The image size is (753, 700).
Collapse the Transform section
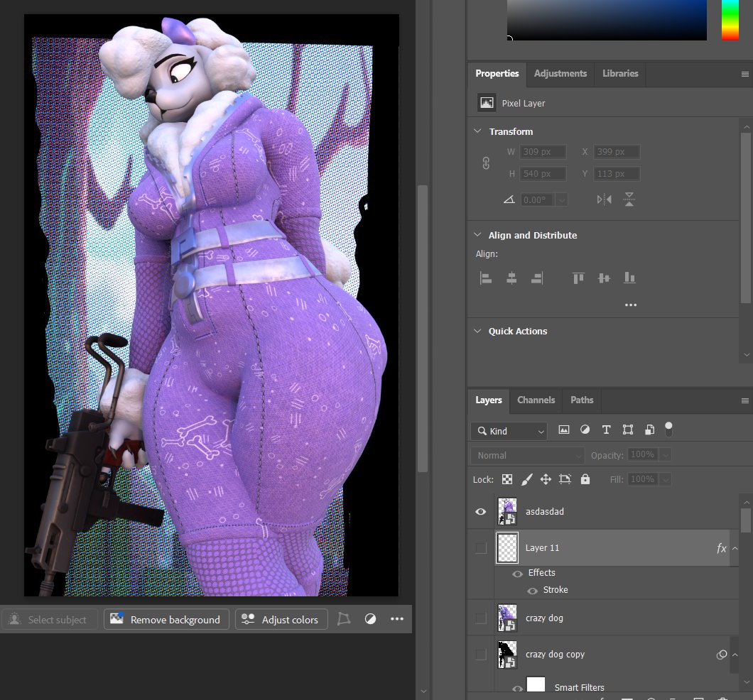point(477,131)
